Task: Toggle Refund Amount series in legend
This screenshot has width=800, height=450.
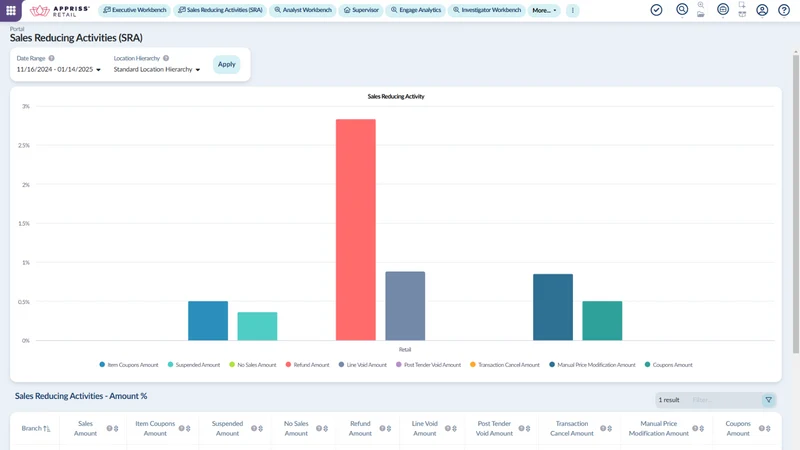Action: [x=307, y=365]
